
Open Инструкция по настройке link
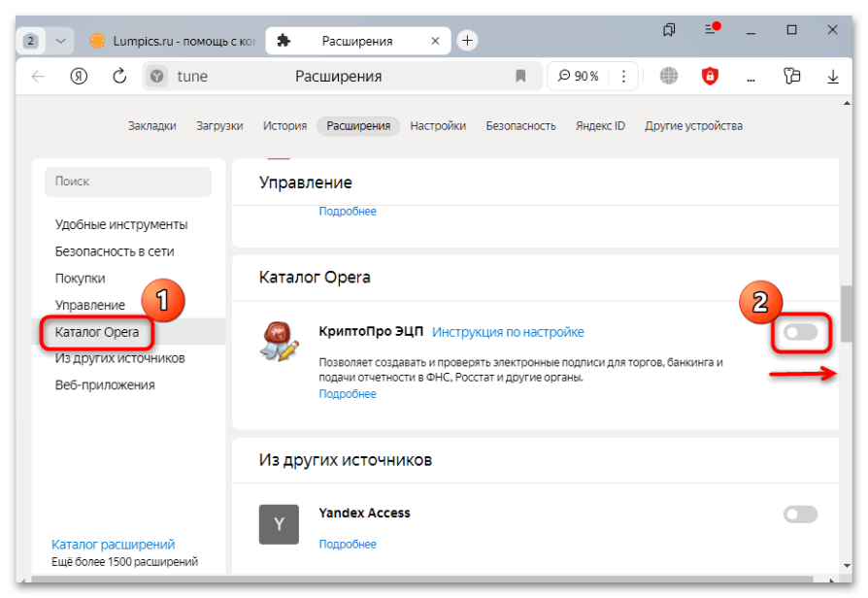point(508,332)
